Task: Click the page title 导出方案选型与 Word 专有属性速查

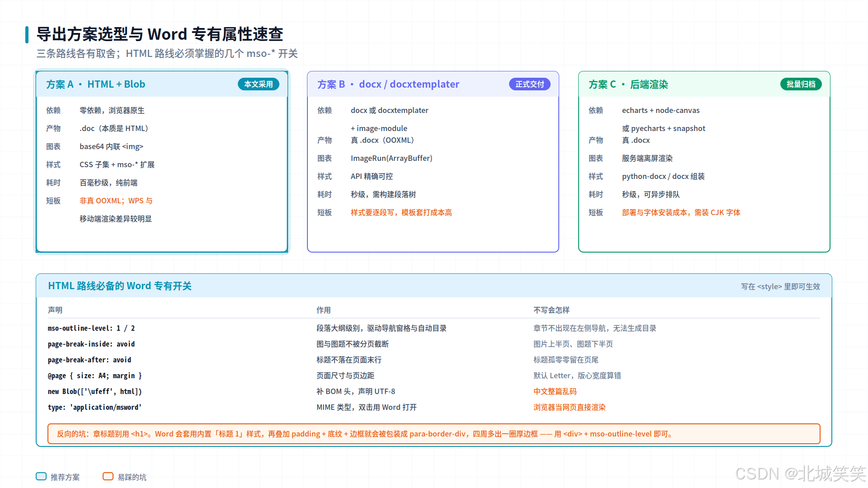Action: pyautogui.click(x=160, y=34)
